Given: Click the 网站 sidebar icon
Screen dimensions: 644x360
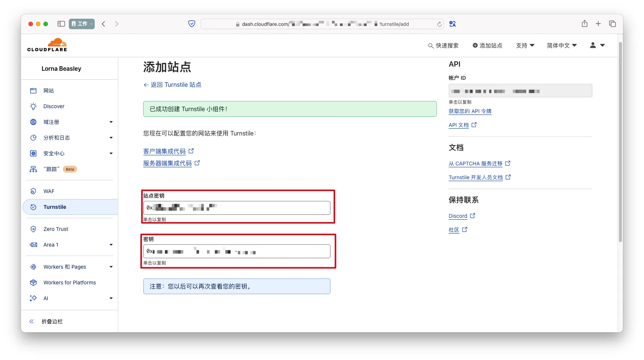Looking at the screenshot, I should (x=33, y=91).
